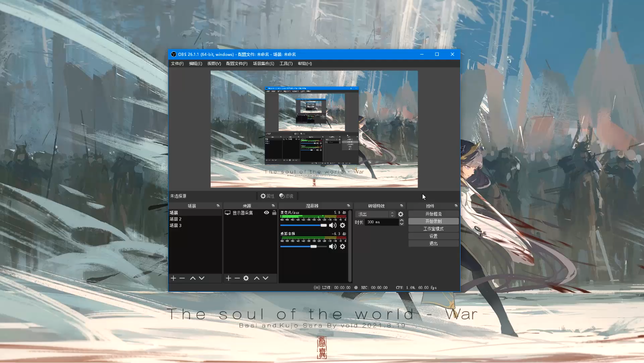Viewport: 644px width, 363px height.
Task: Click 开始录制 button
Action: coord(433,221)
